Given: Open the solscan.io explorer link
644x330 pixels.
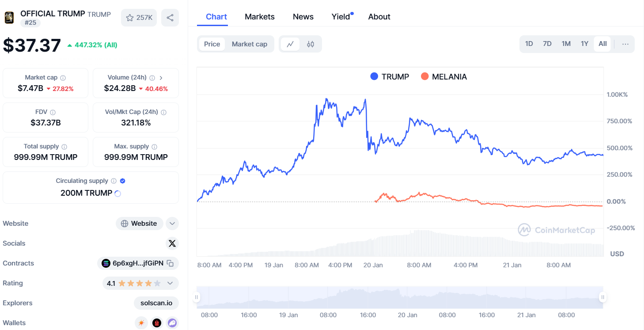Looking at the screenshot, I should (x=156, y=303).
